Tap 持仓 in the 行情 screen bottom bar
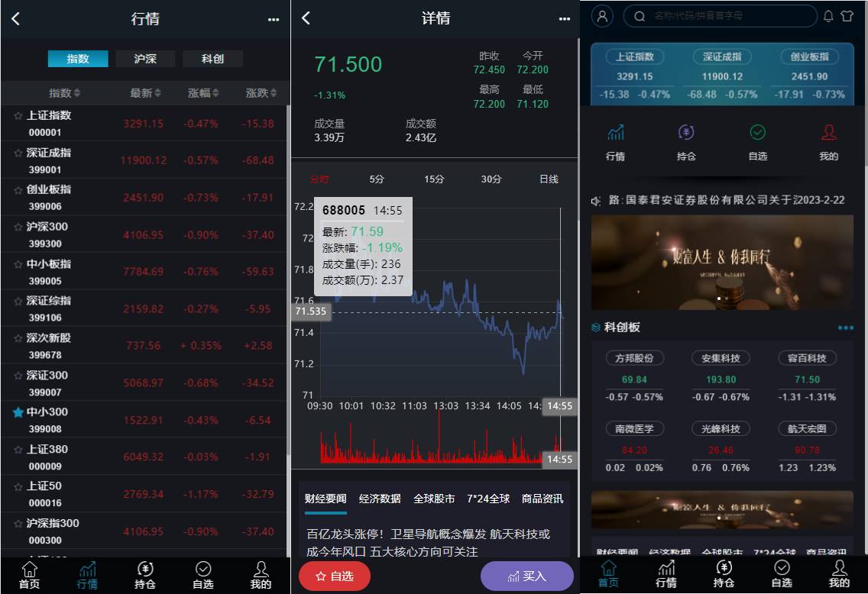The image size is (868, 594). (x=145, y=575)
